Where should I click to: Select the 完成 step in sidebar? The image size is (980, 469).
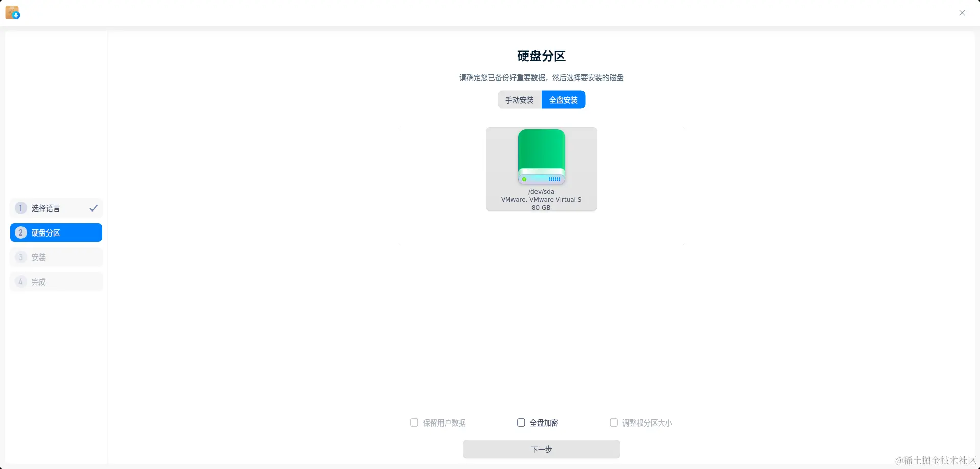coord(56,282)
